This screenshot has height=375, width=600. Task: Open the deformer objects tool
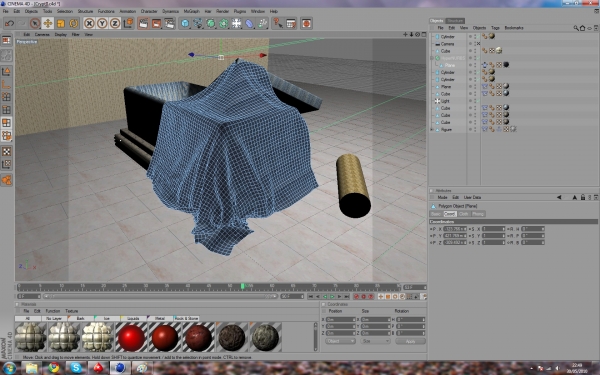click(249, 24)
